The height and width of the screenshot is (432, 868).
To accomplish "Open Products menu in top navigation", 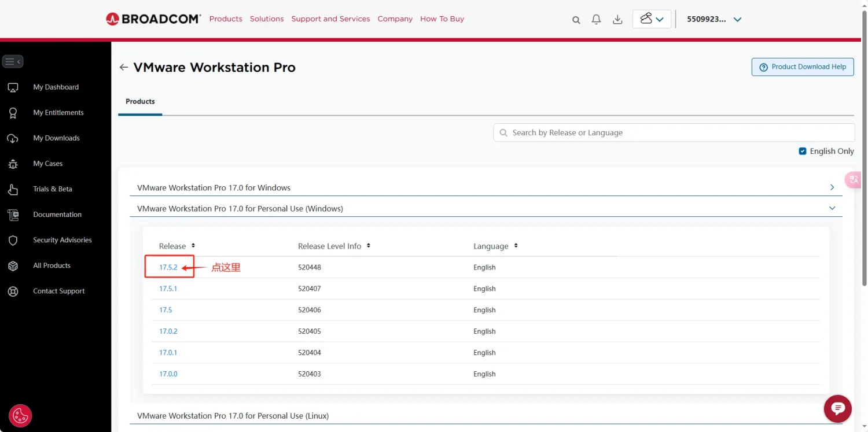I will click(x=226, y=19).
